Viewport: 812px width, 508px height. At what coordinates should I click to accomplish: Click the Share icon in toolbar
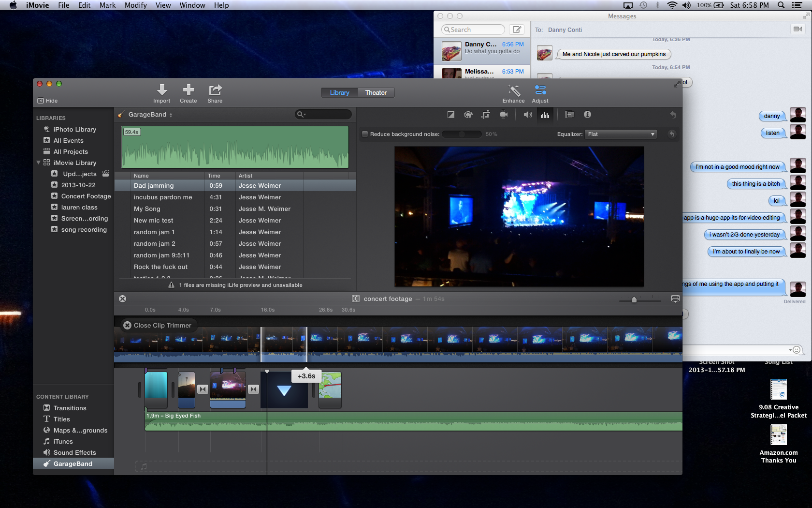pyautogui.click(x=215, y=90)
